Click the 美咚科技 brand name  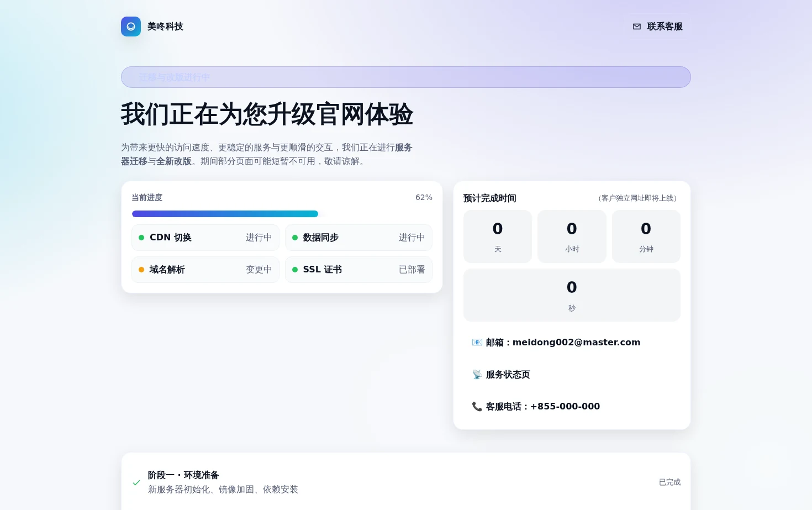(x=165, y=27)
